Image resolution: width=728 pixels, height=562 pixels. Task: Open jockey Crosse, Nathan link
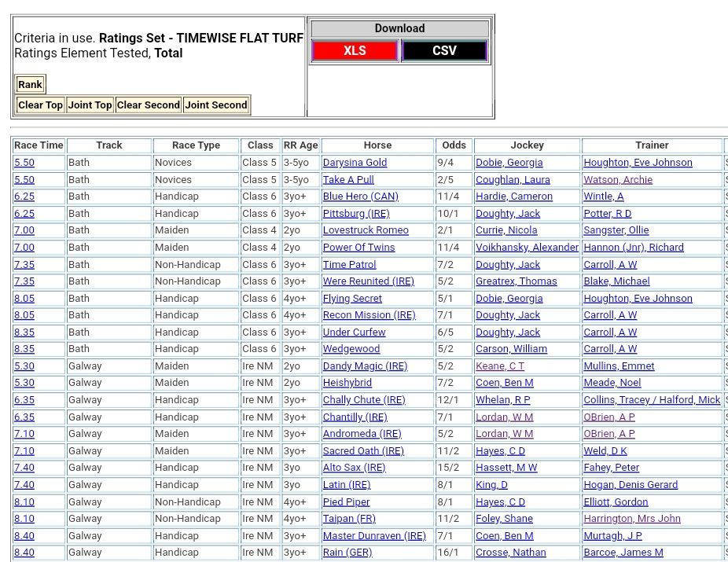coord(510,553)
